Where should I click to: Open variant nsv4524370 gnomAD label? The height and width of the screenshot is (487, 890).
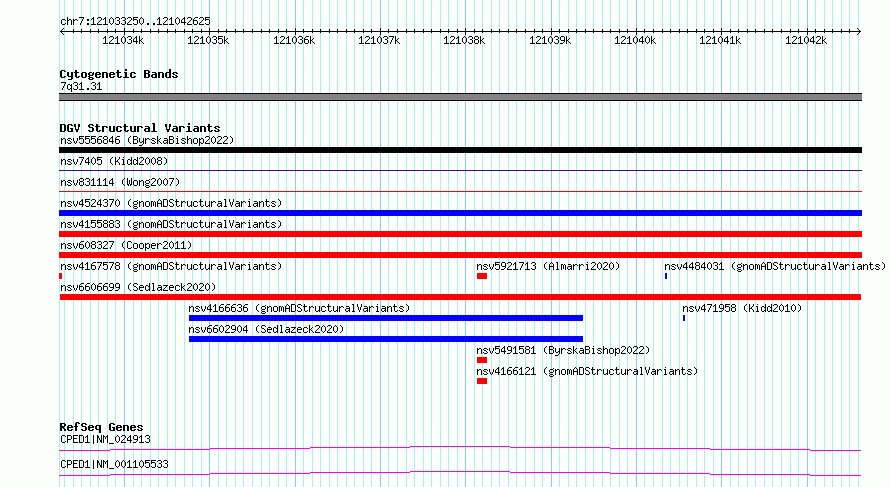pos(171,203)
